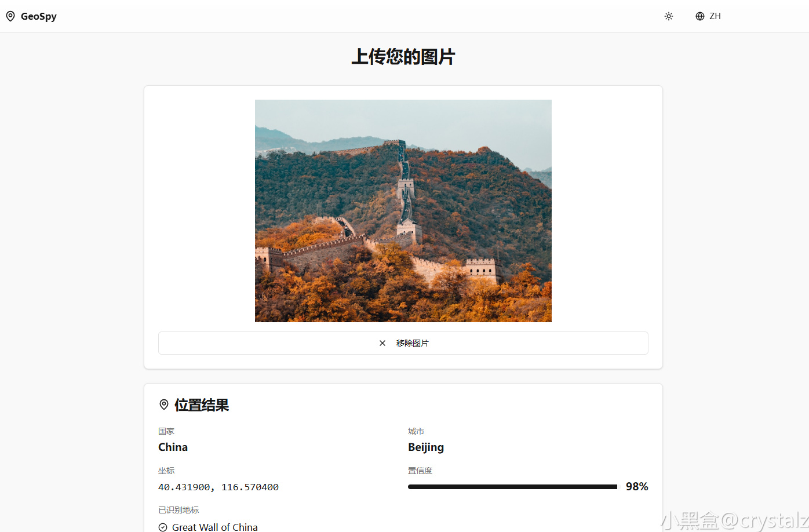Viewport: 809px width, 532px height.
Task: Click the 位置结果 section heading
Action: (202, 405)
